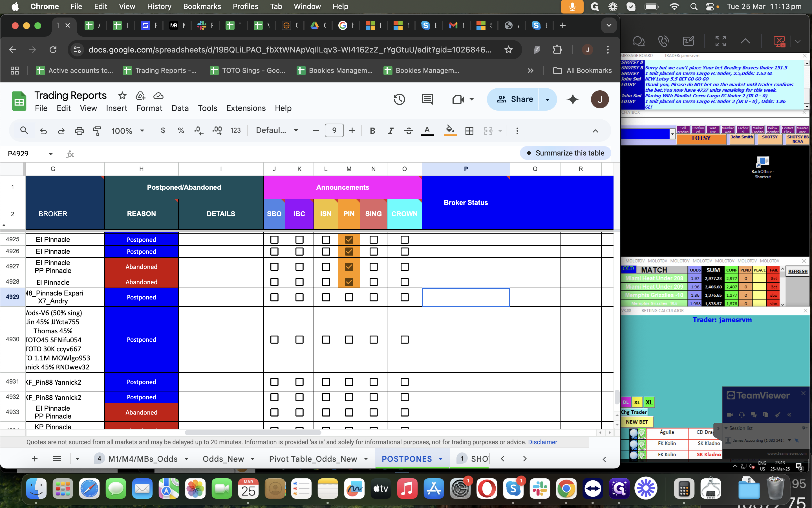The width and height of the screenshot is (812, 508).
Task: Click Summarize this table button
Action: 565,153
